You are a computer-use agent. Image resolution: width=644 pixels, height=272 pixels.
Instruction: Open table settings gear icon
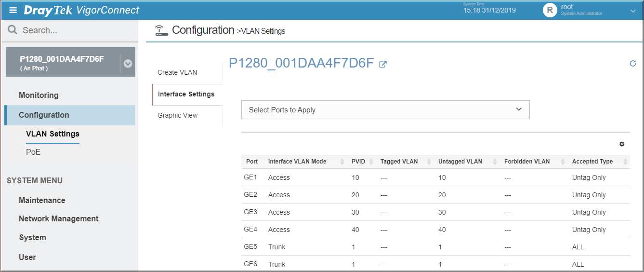tap(622, 144)
